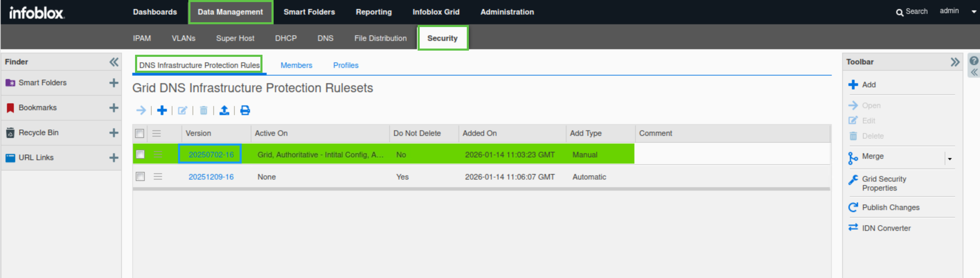Expand Smart Folders with its plus
This screenshot has width=980, height=278.
click(114, 82)
